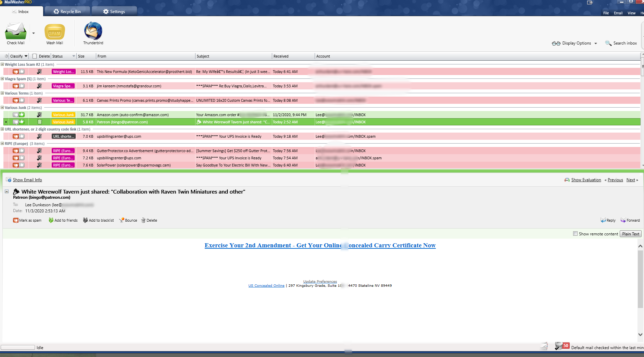This screenshot has height=357, width=644.
Task: Collapse the RIPE (Europe) group
Action: coord(2,144)
